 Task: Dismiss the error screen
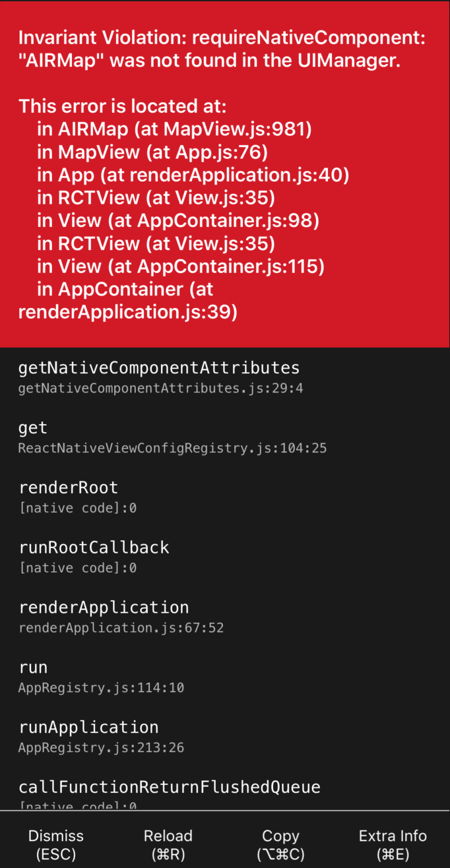[x=55, y=844]
